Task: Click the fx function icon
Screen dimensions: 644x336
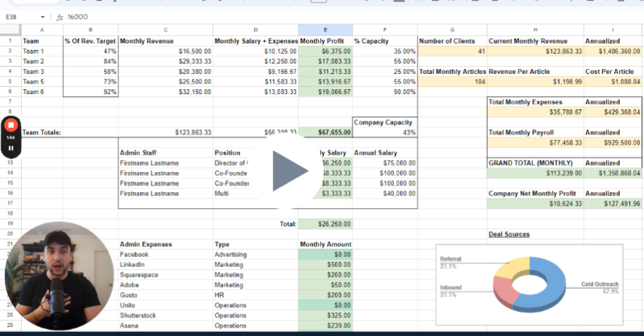Action: pyautogui.click(x=60, y=17)
